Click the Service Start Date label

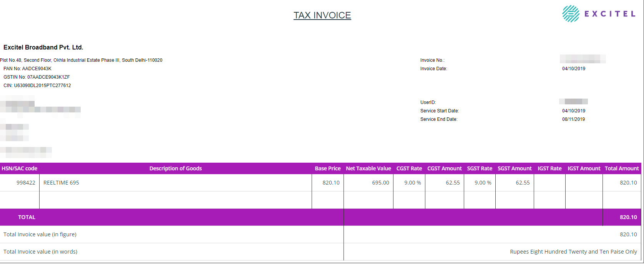click(x=440, y=111)
